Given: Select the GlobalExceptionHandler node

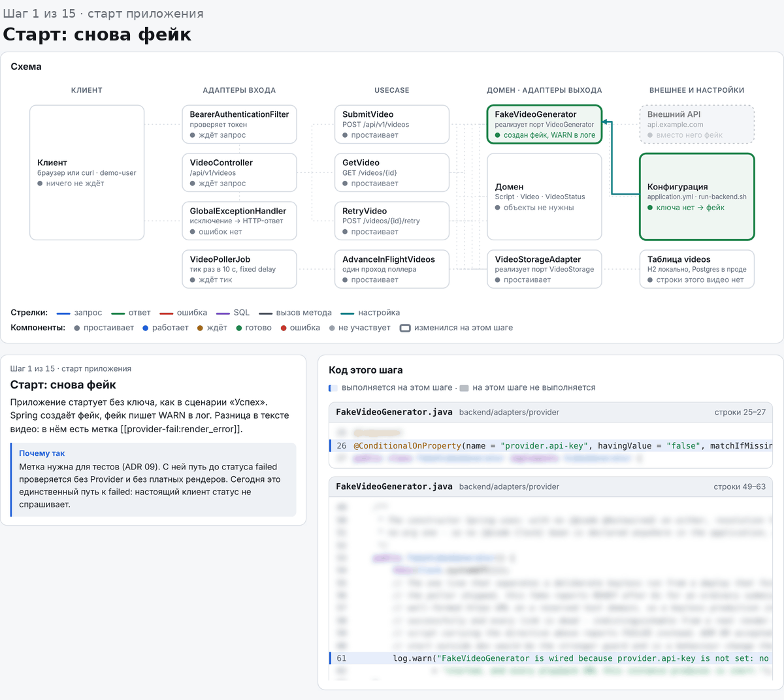Looking at the screenshot, I should [239, 221].
